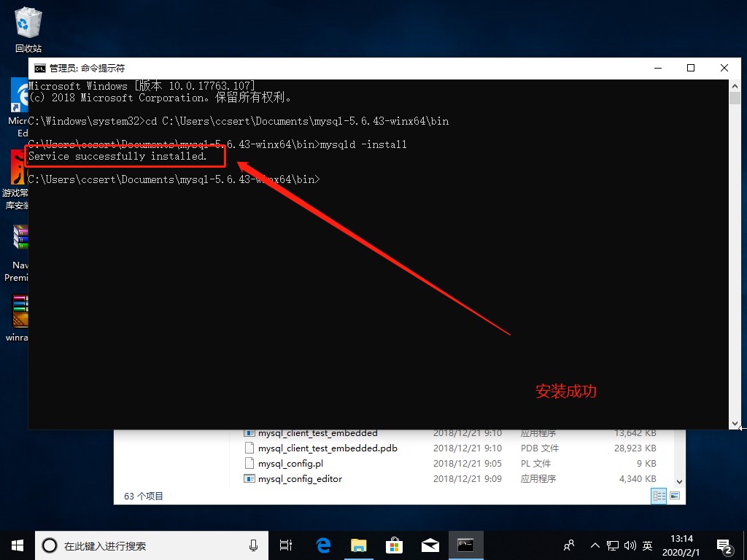Open the Navicat Premium desktop icon
The image size is (747, 560).
coord(18,252)
